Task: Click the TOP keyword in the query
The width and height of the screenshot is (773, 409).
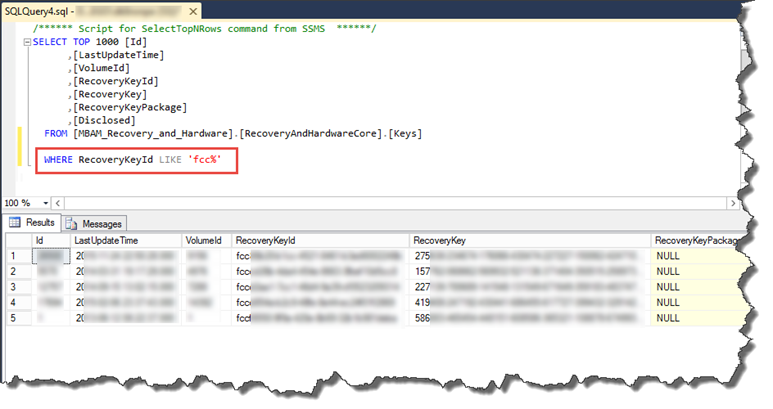Action: 81,42
